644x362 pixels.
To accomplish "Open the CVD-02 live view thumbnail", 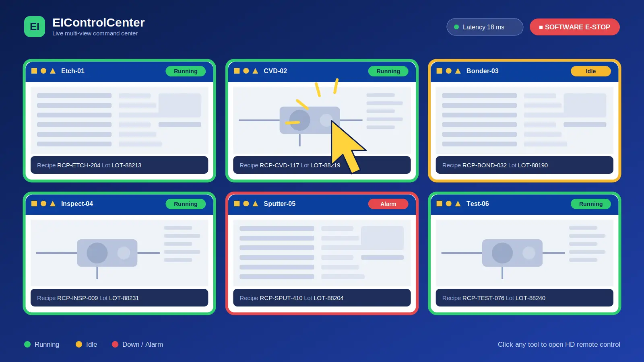I will point(322,120).
